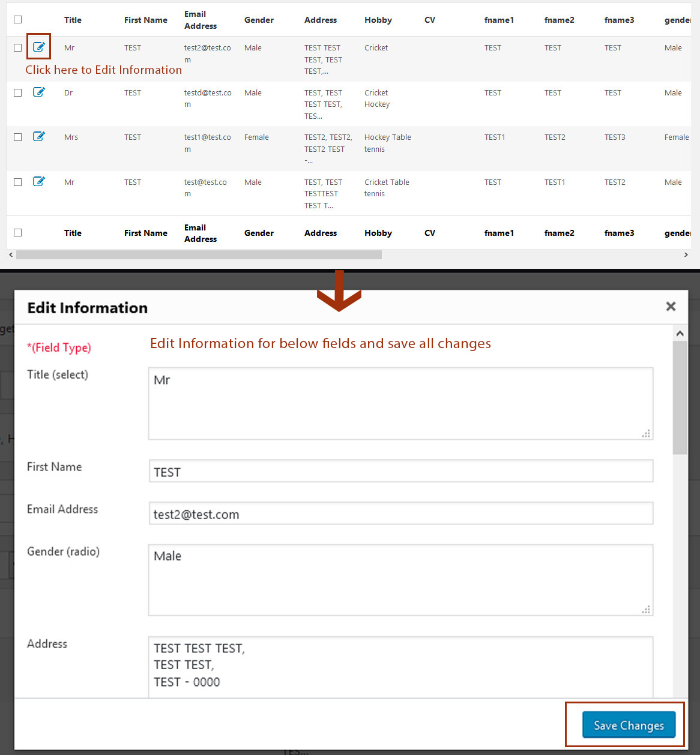
Task: Click the dialog scrollbar up arrow
Action: (x=680, y=333)
